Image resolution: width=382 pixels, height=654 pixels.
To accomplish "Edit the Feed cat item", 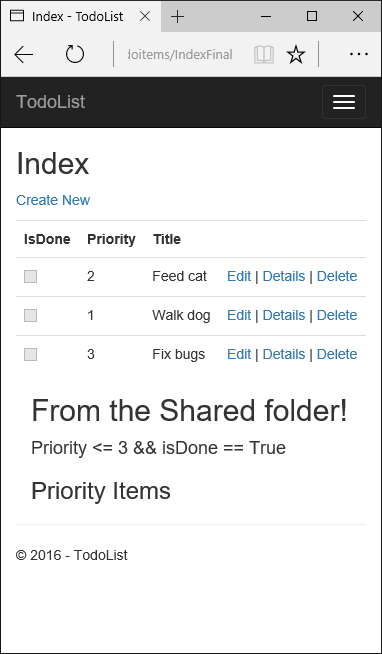I will [239, 276].
